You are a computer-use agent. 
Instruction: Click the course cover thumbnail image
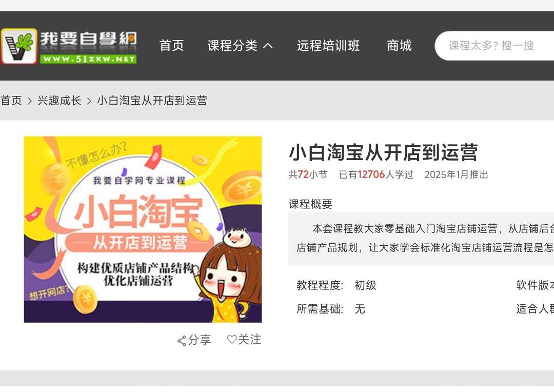coord(143,229)
